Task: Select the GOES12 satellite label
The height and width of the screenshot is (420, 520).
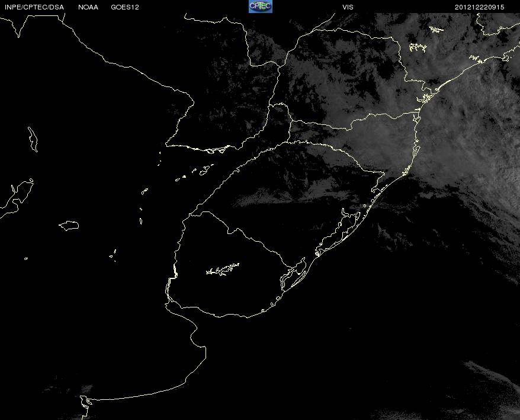Action: pyautogui.click(x=125, y=7)
